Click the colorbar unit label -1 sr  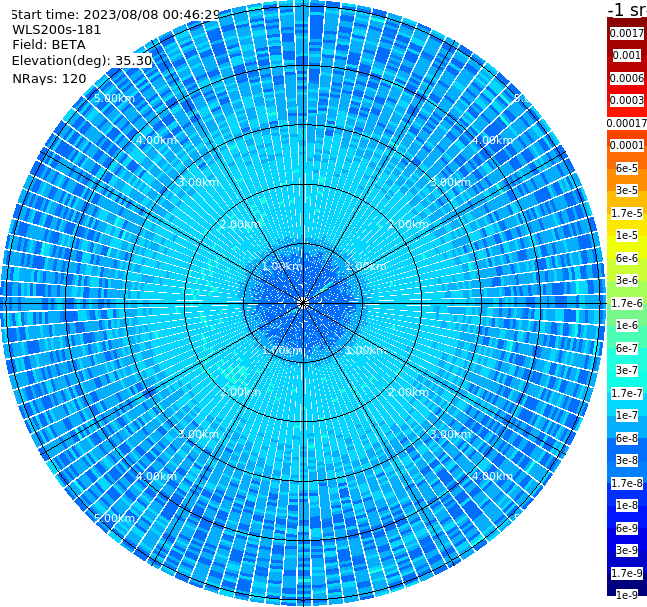click(627, 10)
